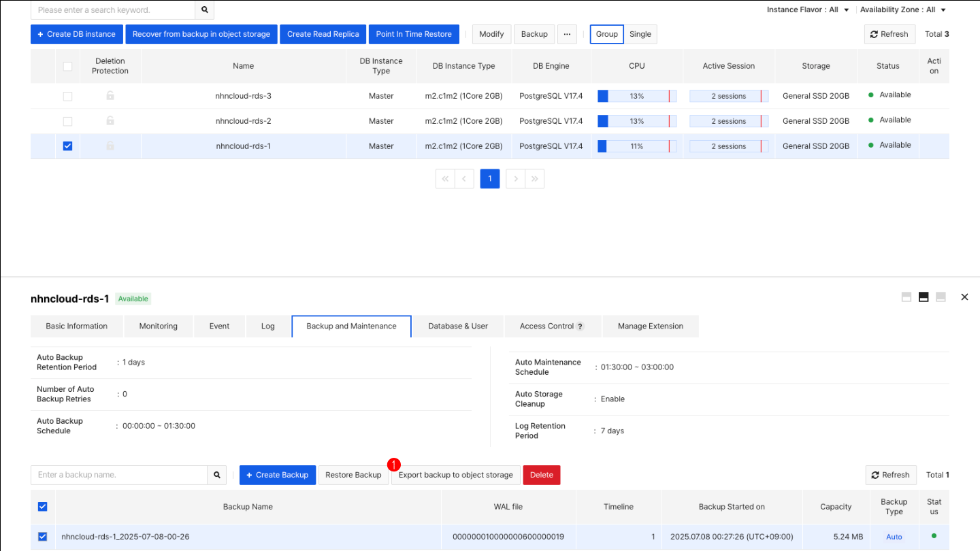
Task: Click the nhncloud-rds-3 instance name
Action: 243,96
